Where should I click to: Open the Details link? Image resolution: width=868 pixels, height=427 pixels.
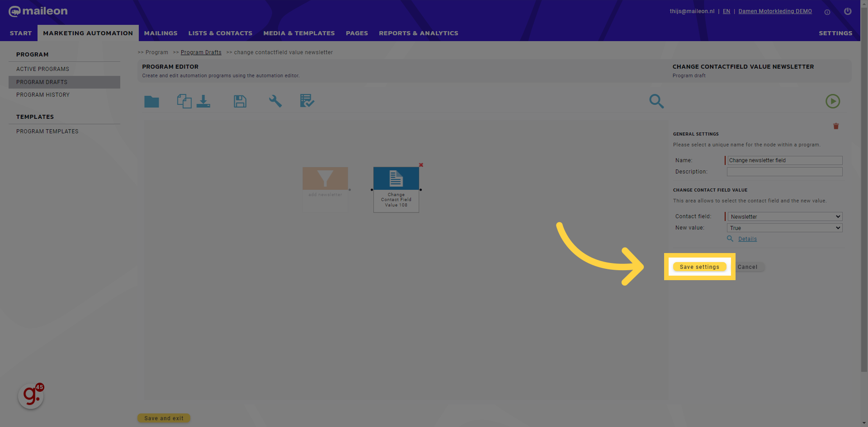pos(748,239)
